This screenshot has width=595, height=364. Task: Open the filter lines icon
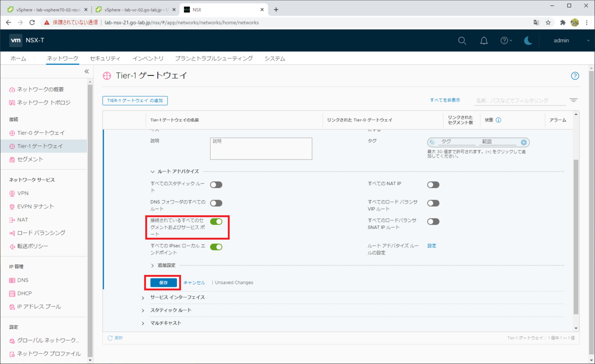pos(574,100)
